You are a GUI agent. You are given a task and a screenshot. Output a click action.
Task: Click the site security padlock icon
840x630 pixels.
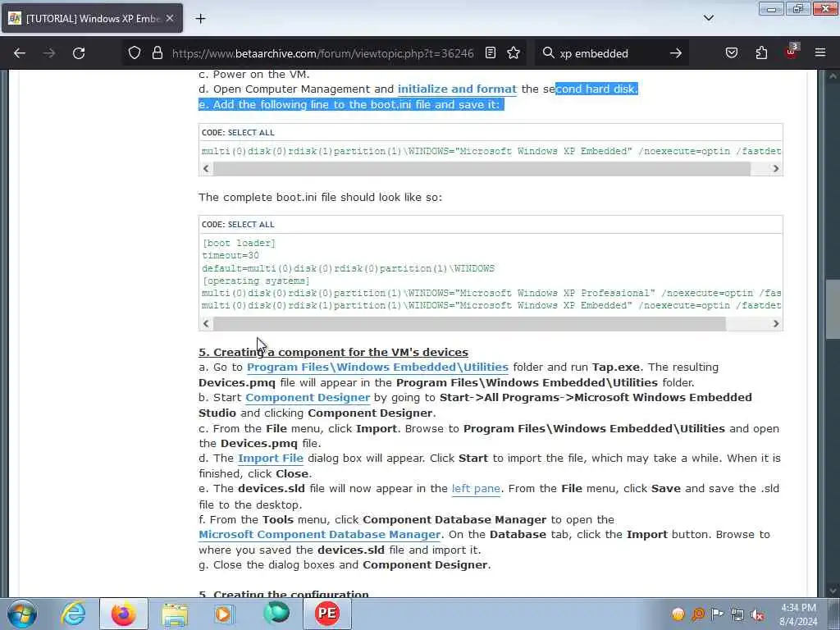[x=157, y=53]
